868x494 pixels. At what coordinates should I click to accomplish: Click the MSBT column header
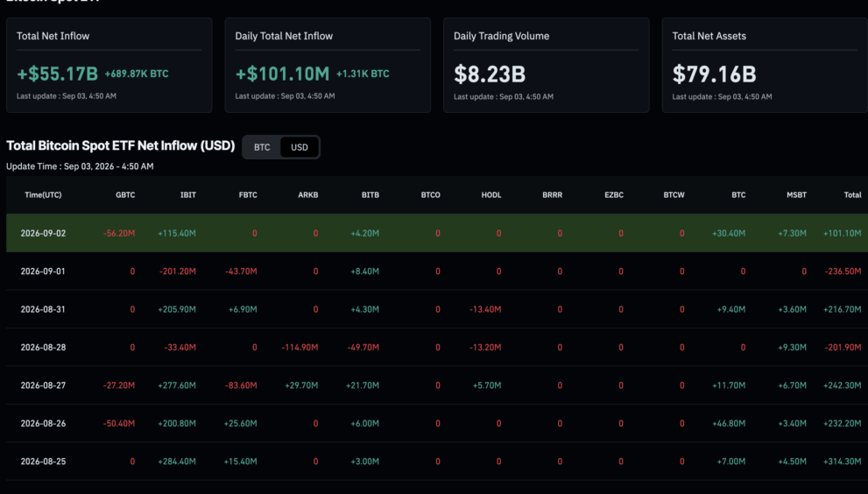[796, 195]
